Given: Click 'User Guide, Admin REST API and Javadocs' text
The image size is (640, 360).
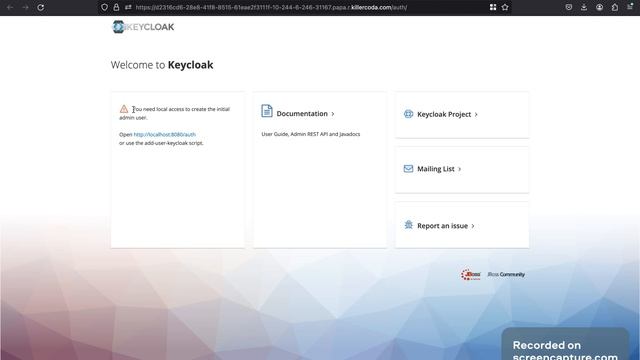Looking at the screenshot, I should [311, 134].
